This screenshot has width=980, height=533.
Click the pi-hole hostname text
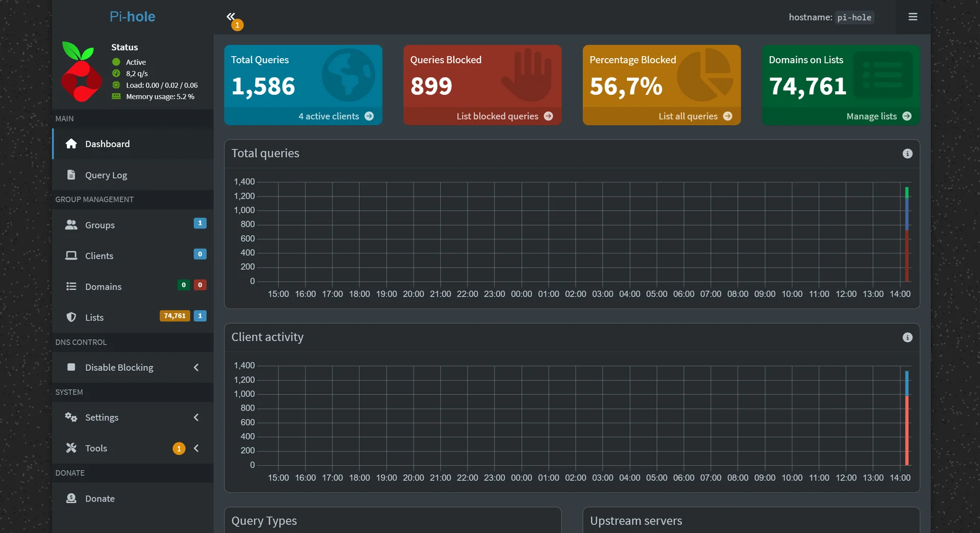tap(854, 17)
